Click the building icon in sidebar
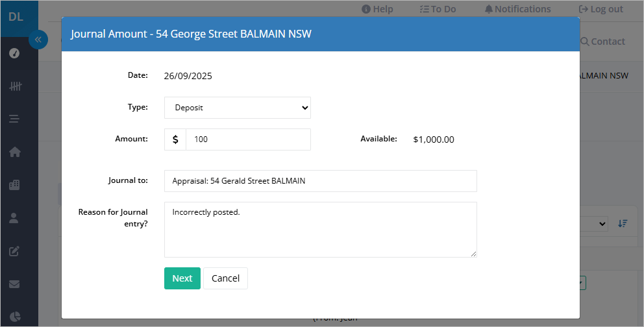The height and width of the screenshot is (327, 644). tap(14, 185)
